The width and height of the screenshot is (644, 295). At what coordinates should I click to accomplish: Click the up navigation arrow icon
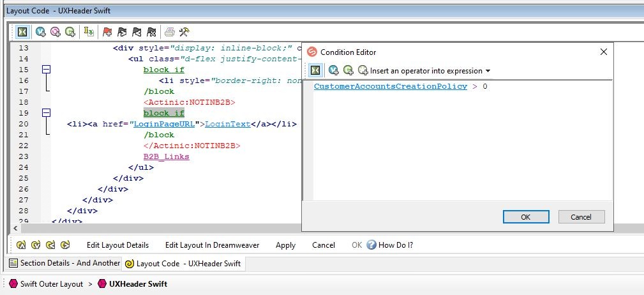pyautogui.click(x=21, y=245)
